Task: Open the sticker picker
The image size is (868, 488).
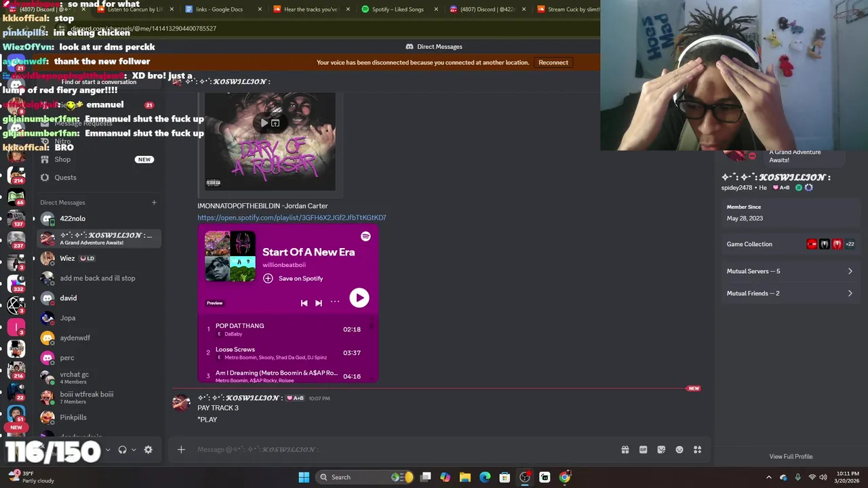Action: [661, 449]
